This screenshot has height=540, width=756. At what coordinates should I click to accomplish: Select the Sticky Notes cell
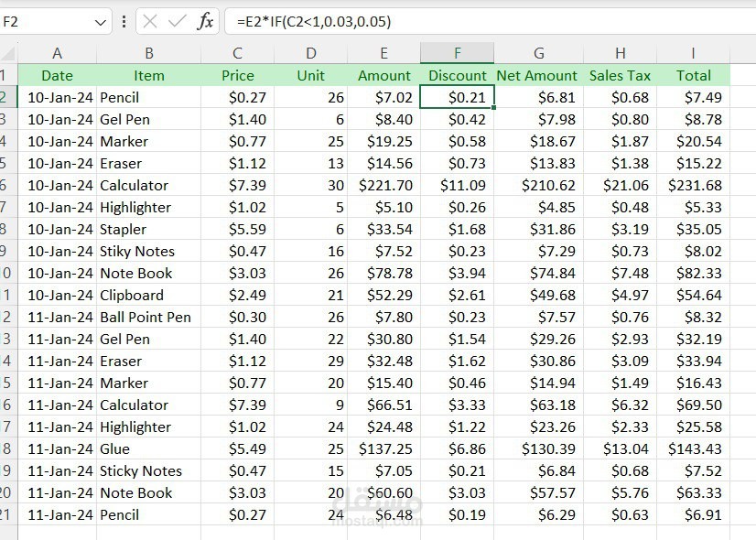(148, 470)
